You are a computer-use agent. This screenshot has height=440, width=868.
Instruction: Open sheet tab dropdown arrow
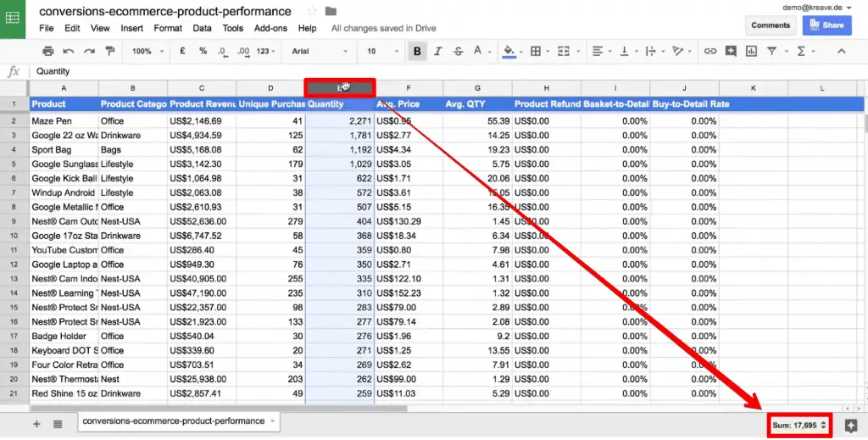click(272, 421)
